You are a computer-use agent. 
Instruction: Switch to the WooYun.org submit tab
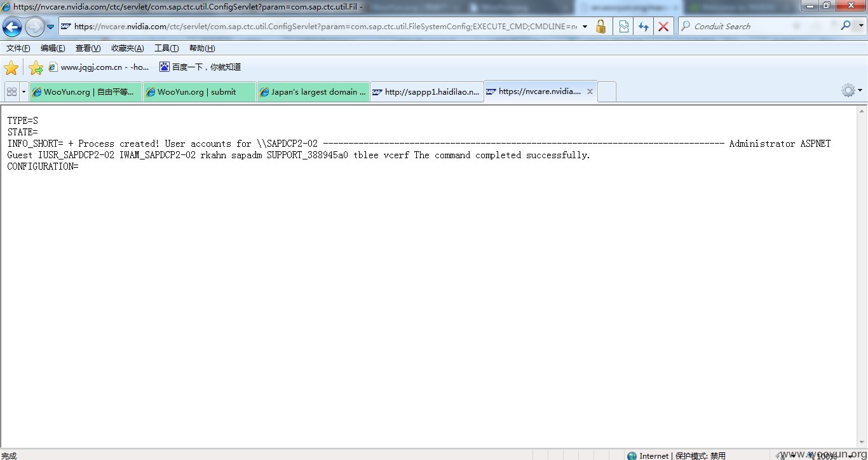[x=199, y=92]
